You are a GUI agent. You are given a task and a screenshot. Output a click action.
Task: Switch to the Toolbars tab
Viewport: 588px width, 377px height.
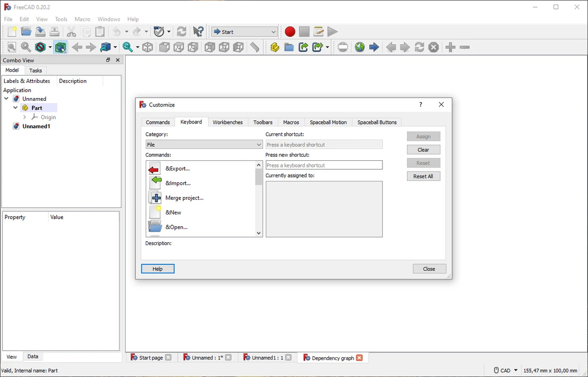pos(263,122)
